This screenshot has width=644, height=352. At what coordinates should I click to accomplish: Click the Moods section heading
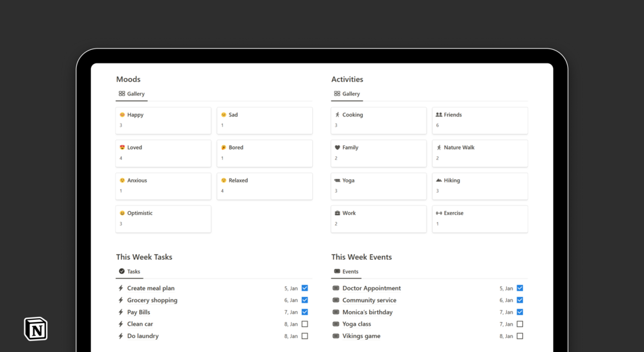pyautogui.click(x=128, y=79)
